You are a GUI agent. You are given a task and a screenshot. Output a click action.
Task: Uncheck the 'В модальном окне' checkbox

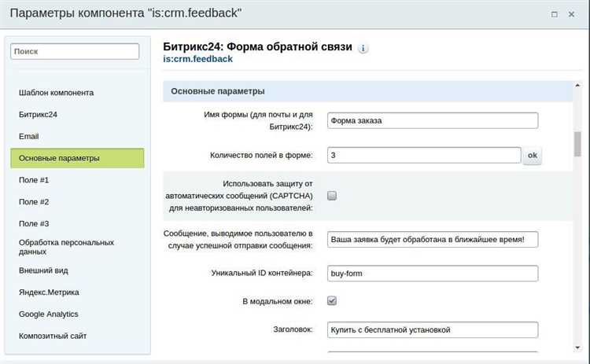(x=332, y=301)
